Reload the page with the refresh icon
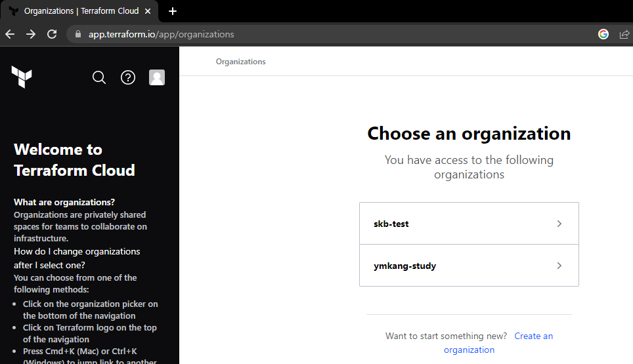The image size is (633, 364). [52, 34]
